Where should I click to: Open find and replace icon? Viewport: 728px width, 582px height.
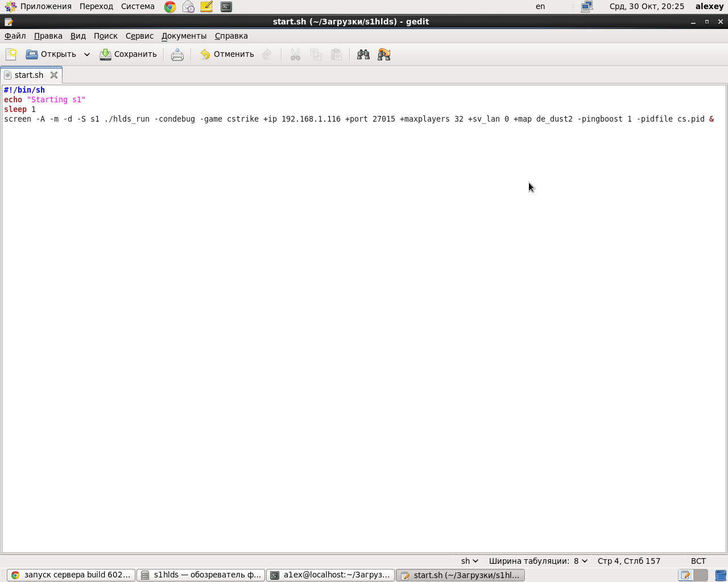384,55
